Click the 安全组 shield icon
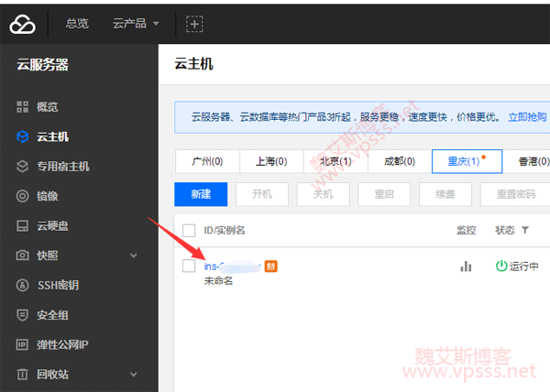 tap(22, 315)
